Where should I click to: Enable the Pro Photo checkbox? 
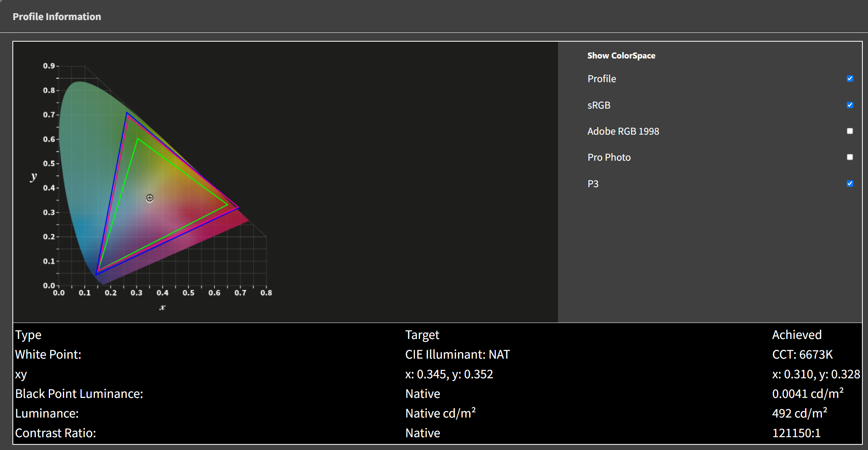[850, 157]
